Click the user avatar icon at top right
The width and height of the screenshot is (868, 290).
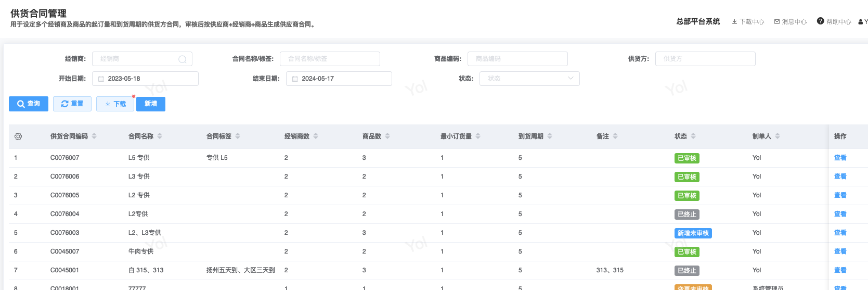point(861,22)
